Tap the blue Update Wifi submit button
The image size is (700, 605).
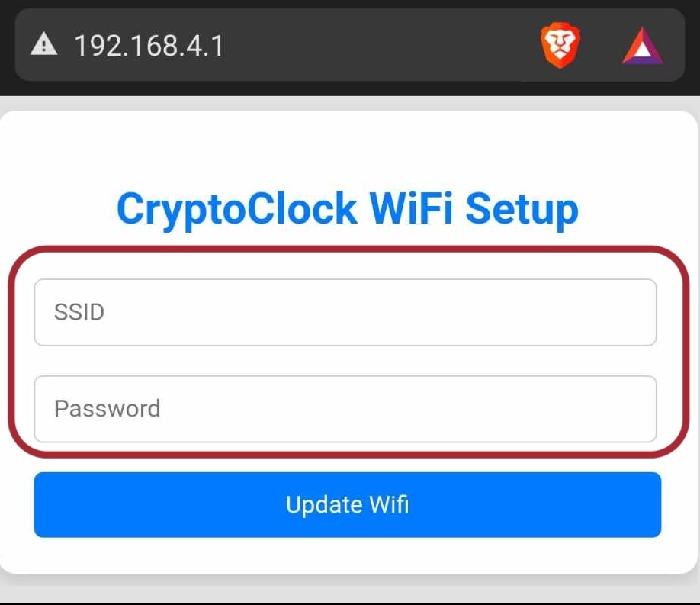pos(347,504)
